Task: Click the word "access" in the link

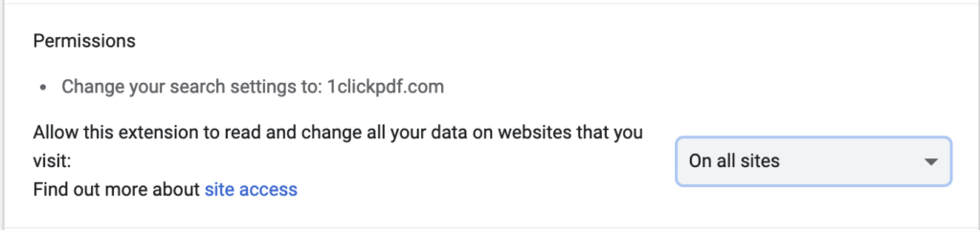Action: pyautogui.click(x=268, y=190)
